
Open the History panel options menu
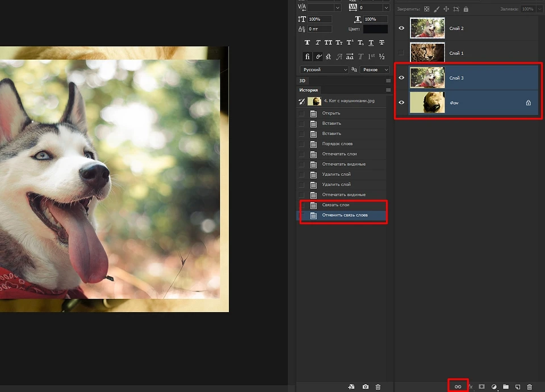click(x=388, y=90)
